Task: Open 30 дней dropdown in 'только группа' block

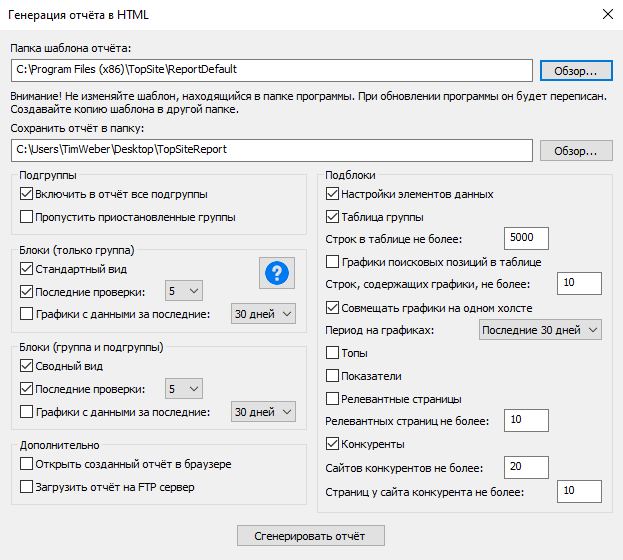Action: tap(264, 314)
